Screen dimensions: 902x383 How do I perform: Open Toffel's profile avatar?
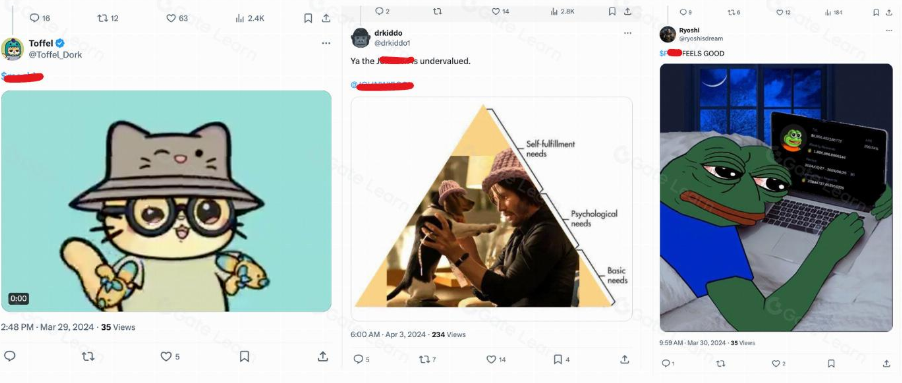pos(12,49)
